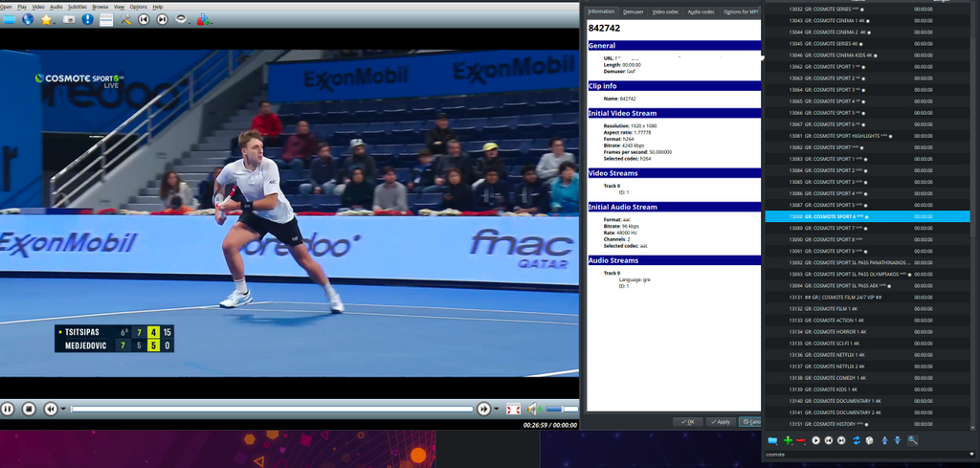This screenshot has height=468, width=980.
Task: Open the Favorites star icon
Action: point(46,19)
